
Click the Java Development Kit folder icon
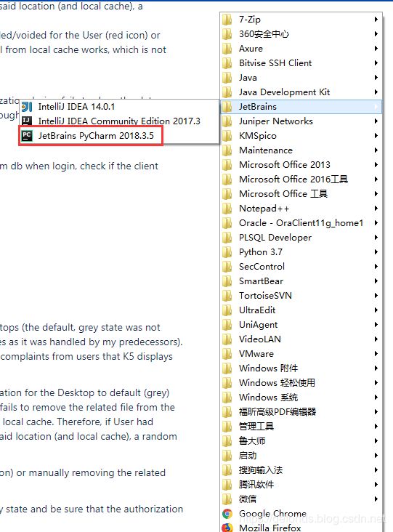point(227,92)
